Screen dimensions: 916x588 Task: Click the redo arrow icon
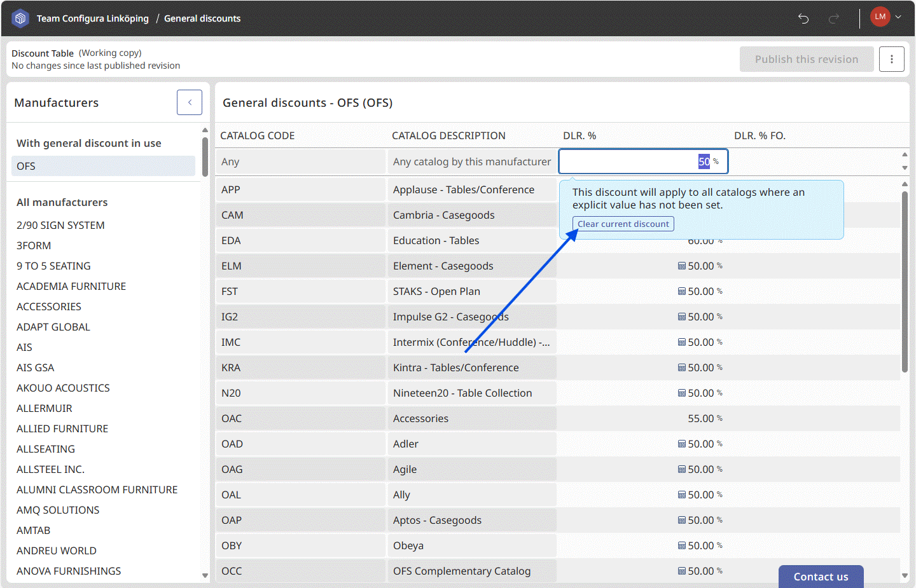coord(834,18)
